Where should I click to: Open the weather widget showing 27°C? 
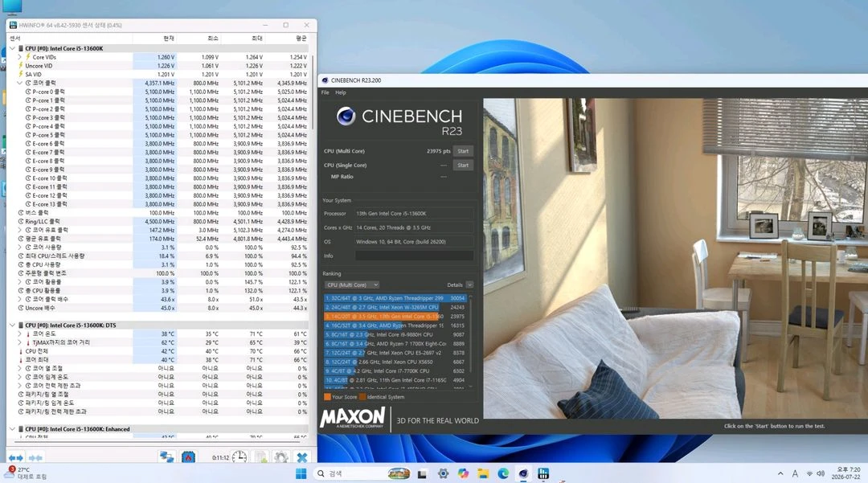click(27, 473)
